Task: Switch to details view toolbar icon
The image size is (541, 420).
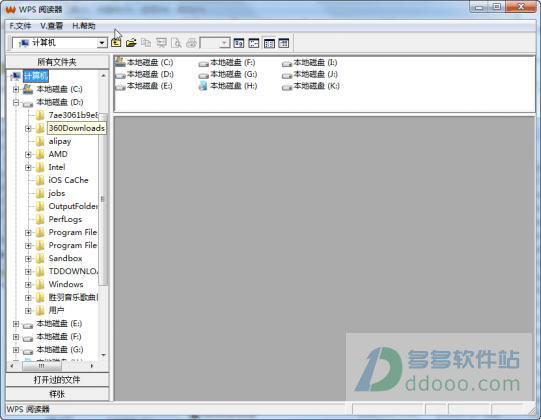Action: 284,43
